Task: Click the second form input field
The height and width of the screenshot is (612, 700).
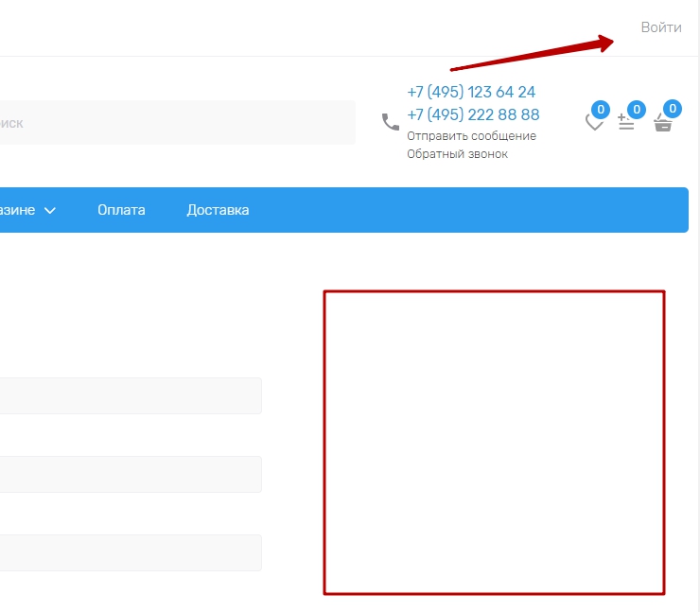Action: point(131,475)
